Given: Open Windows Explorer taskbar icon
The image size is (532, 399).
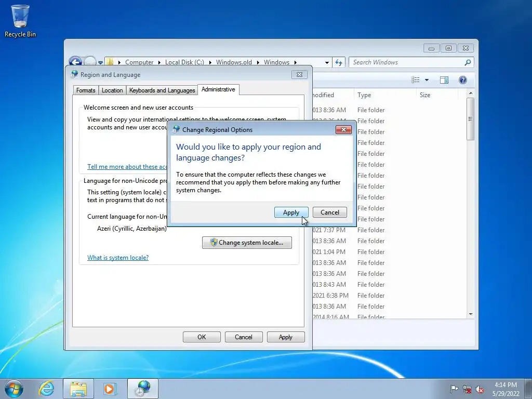Looking at the screenshot, I should click(78, 389).
